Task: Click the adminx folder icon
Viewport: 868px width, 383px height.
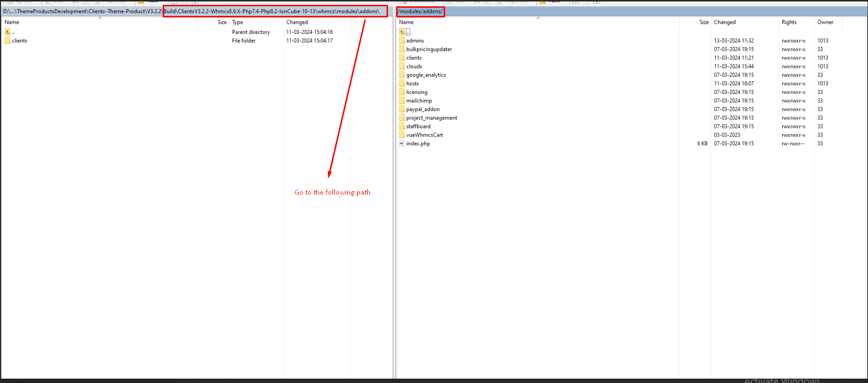Action: pos(402,41)
